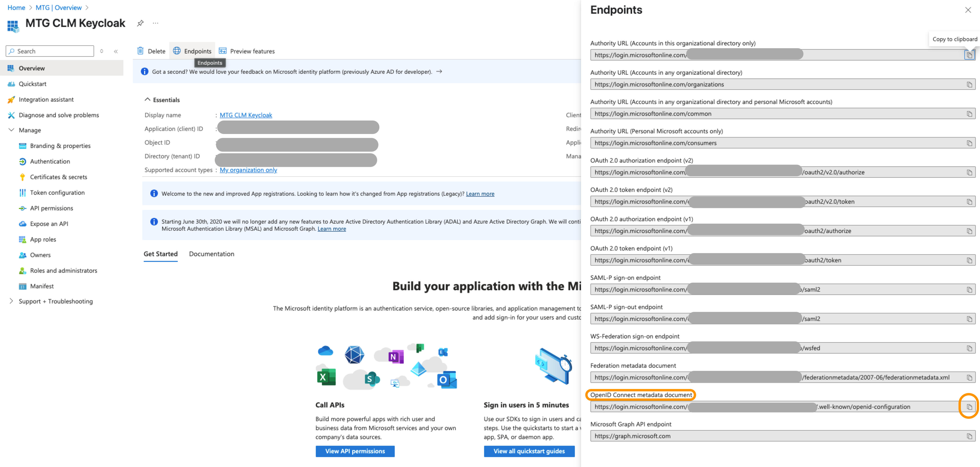
Task: Click the Delete trash icon in toolbar
Action: point(140,51)
